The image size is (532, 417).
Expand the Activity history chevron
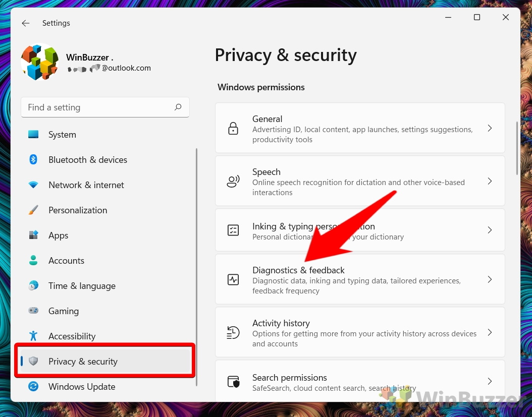pyautogui.click(x=490, y=332)
